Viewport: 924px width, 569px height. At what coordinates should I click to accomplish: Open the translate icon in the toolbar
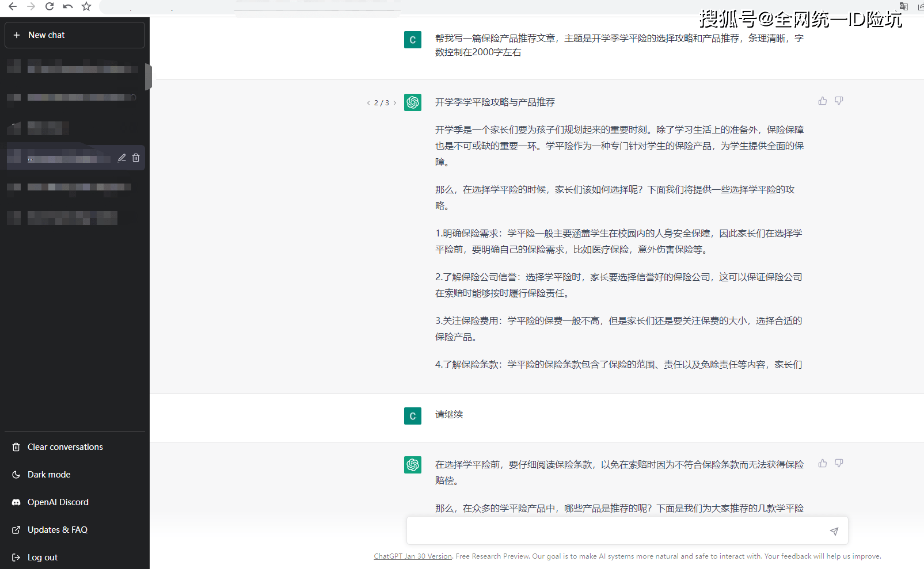[903, 6]
